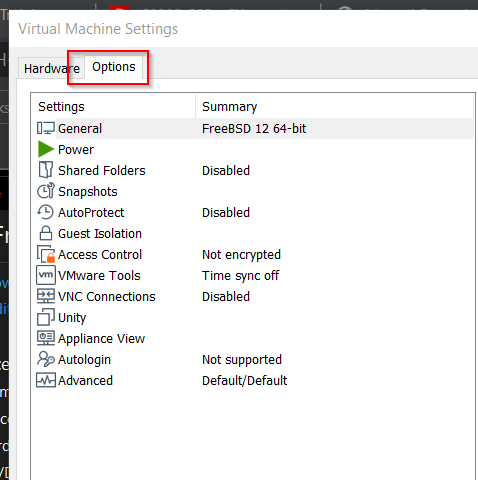Click Disabled summary beside Shared Folders
The image size is (478, 480).
point(226,171)
